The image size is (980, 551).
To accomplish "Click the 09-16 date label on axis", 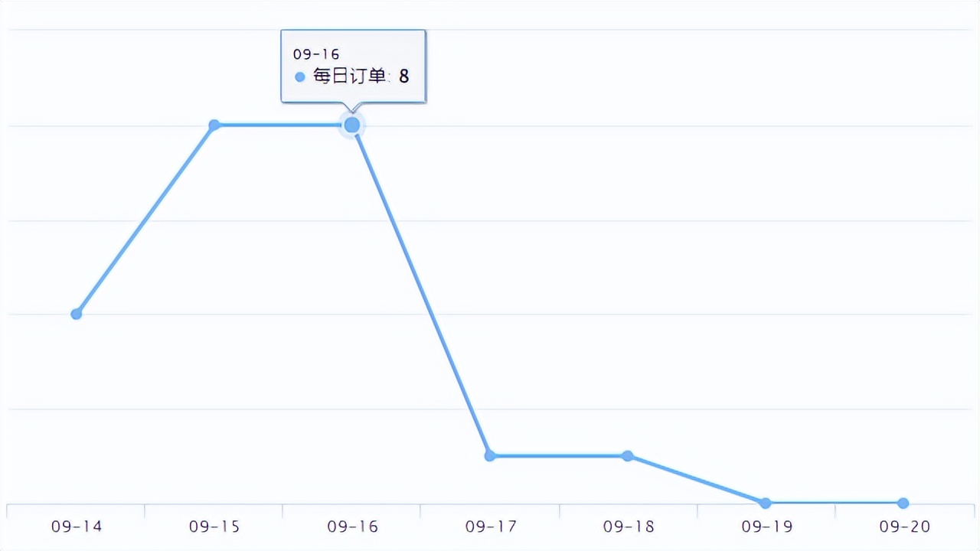I will 352,527.
